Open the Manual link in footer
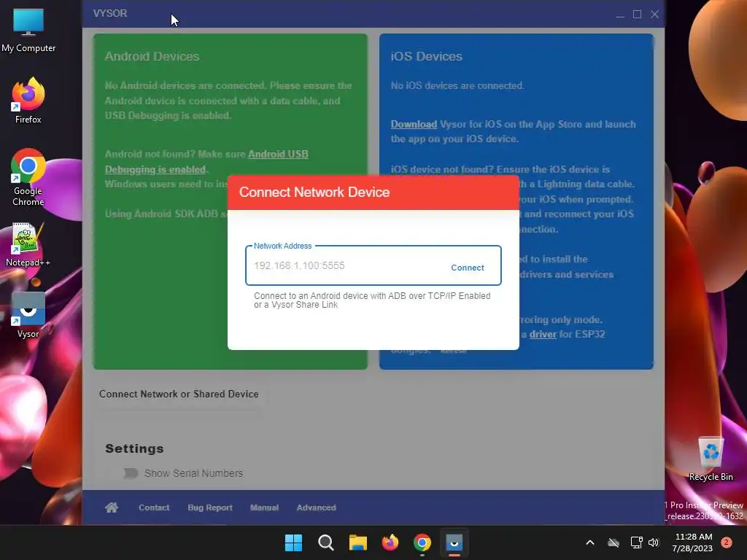747x560 pixels. click(264, 507)
